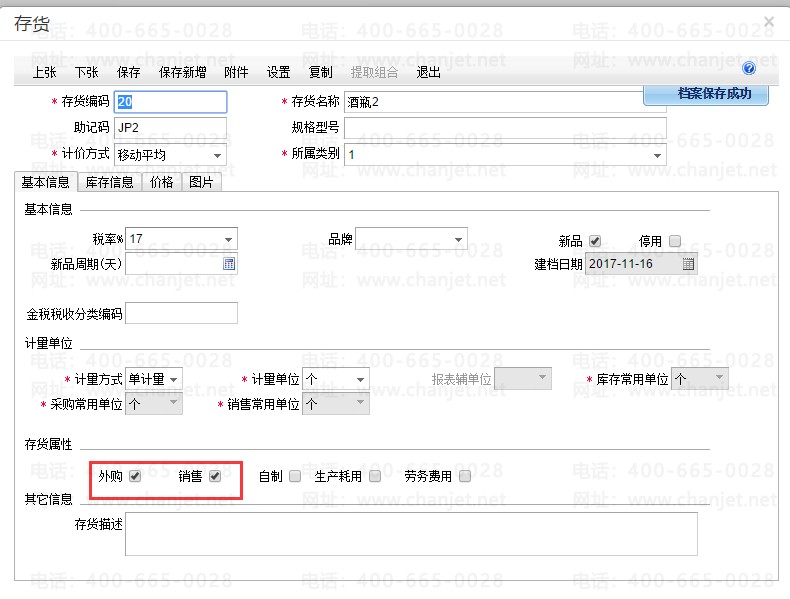This screenshot has height=599, width=790.
Task: Open calculator icon in 新品周期(天) field
Action: pyautogui.click(x=229, y=263)
